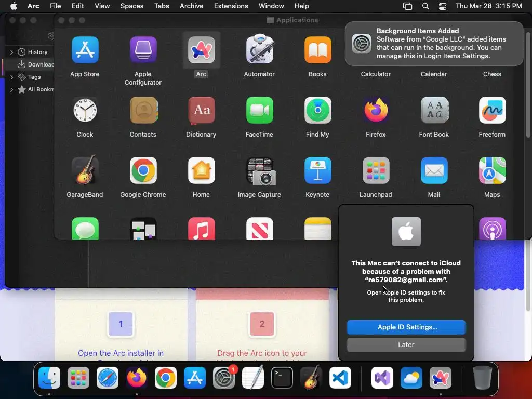Open Spotlight search in menu bar
Image resolution: width=532 pixels, height=399 pixels.
(425, 6)
